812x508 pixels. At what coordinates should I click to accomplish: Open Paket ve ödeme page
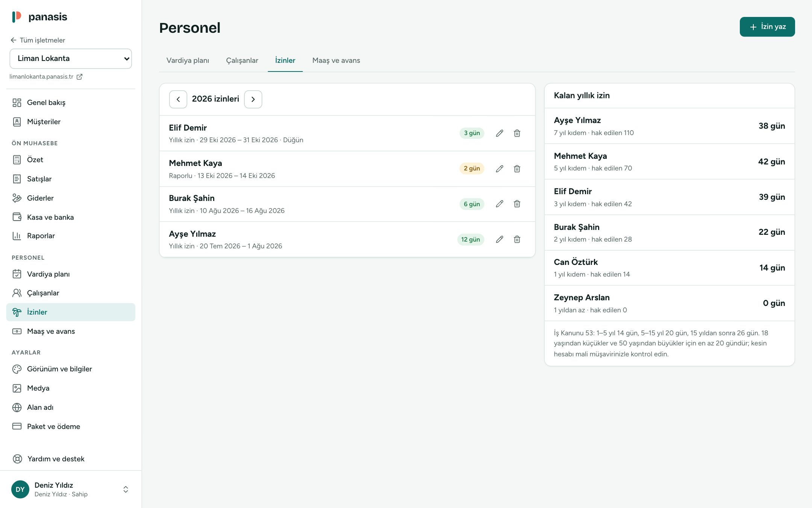(71, 427)
